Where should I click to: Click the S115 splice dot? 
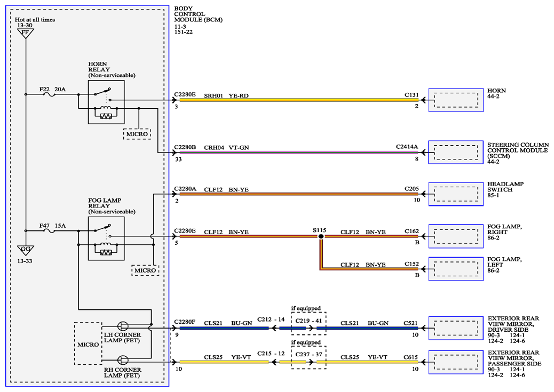point(321,236)
